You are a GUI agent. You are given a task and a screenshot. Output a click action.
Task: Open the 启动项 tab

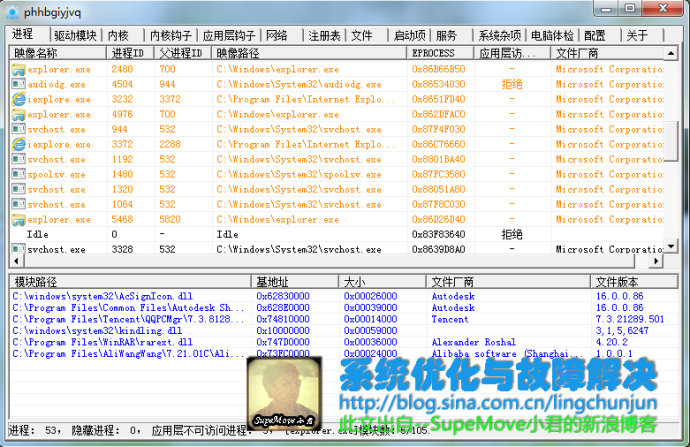[x=410, y=35]
